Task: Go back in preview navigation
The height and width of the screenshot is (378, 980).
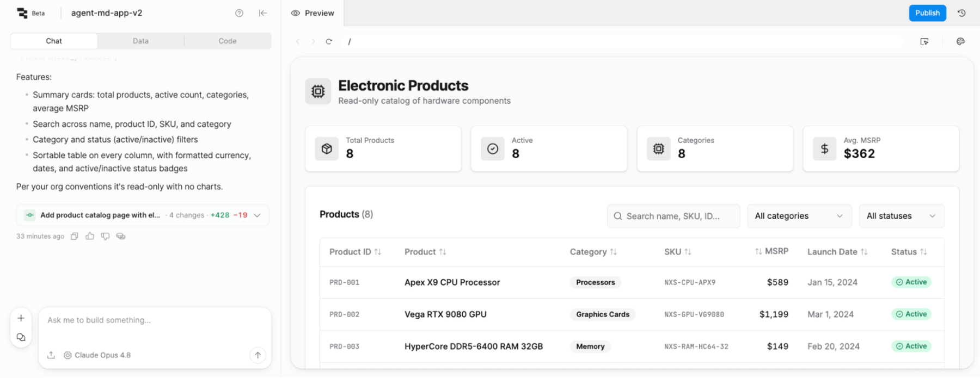Action: pyautogui.click(x=298, y=41)
